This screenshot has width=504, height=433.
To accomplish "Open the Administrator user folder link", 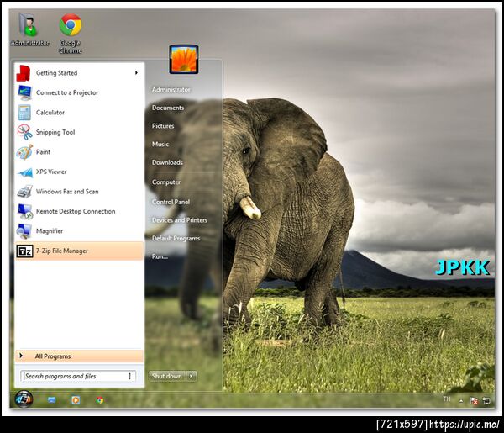I will (171, 90).
